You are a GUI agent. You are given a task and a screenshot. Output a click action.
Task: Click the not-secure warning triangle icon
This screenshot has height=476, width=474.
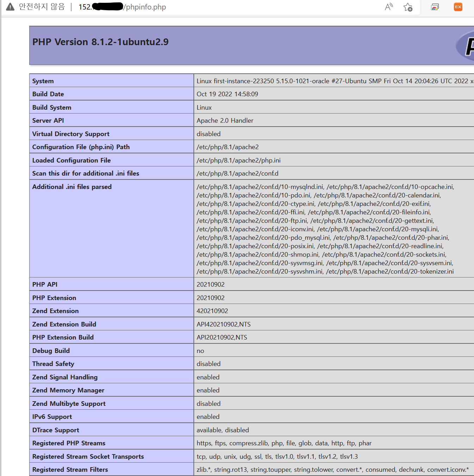pyautogui.click(x=10, y=7)
